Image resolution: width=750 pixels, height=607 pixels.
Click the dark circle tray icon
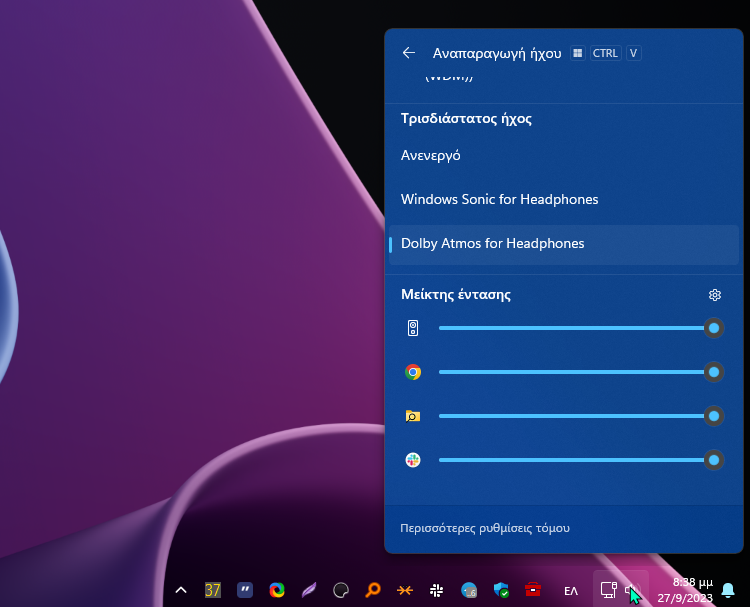[341, 591]
